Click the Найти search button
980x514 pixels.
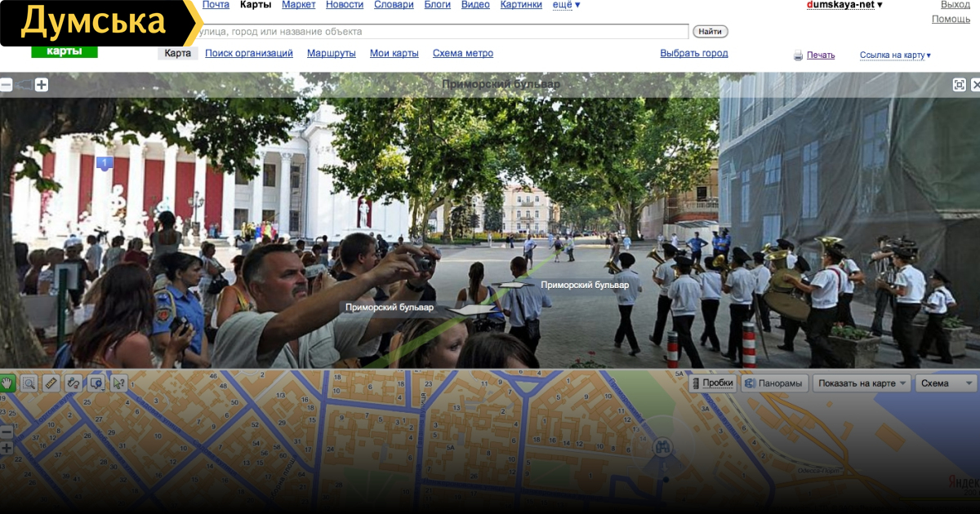click(710, 32)
